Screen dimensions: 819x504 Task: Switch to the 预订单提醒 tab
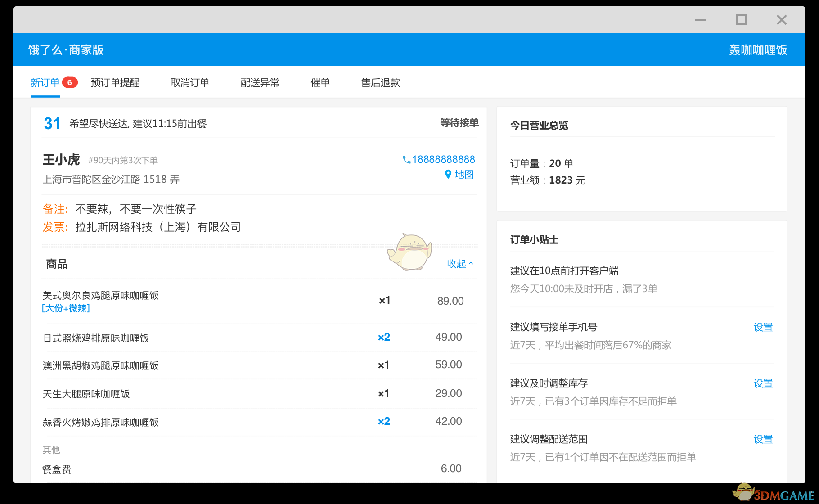[115, 82]
